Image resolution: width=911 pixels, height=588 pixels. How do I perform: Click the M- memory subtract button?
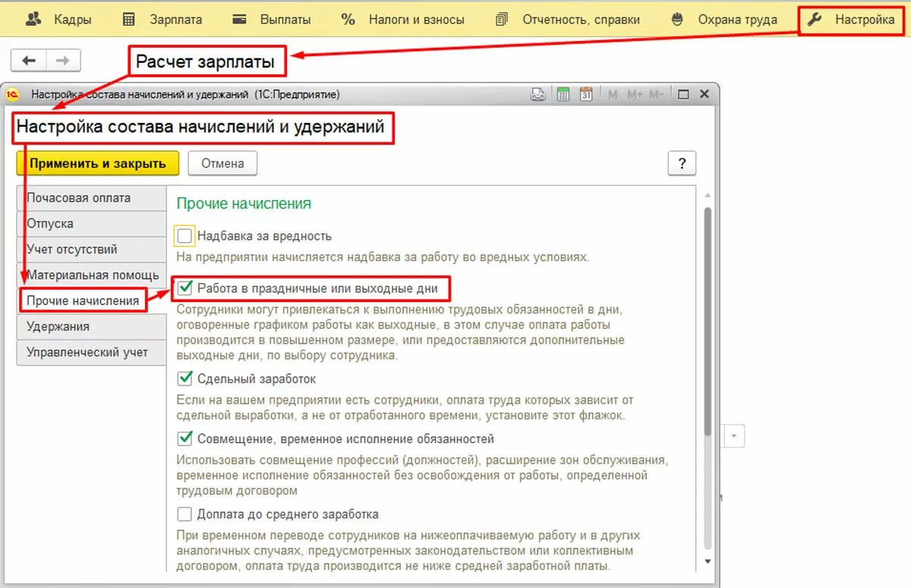coord(657,95)
